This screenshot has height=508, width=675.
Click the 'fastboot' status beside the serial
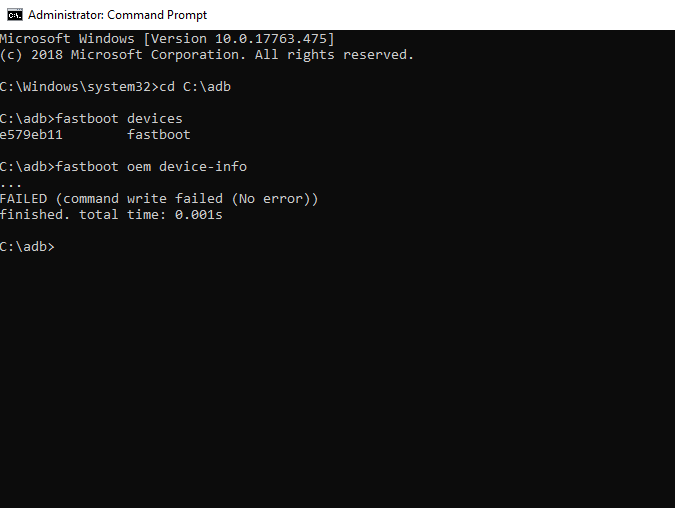158,135
